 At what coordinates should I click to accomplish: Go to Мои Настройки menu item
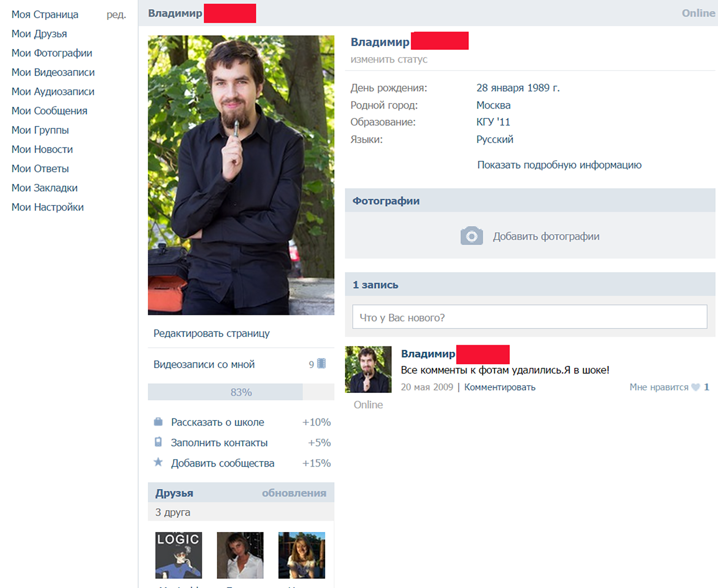click(x=47, y=207)
